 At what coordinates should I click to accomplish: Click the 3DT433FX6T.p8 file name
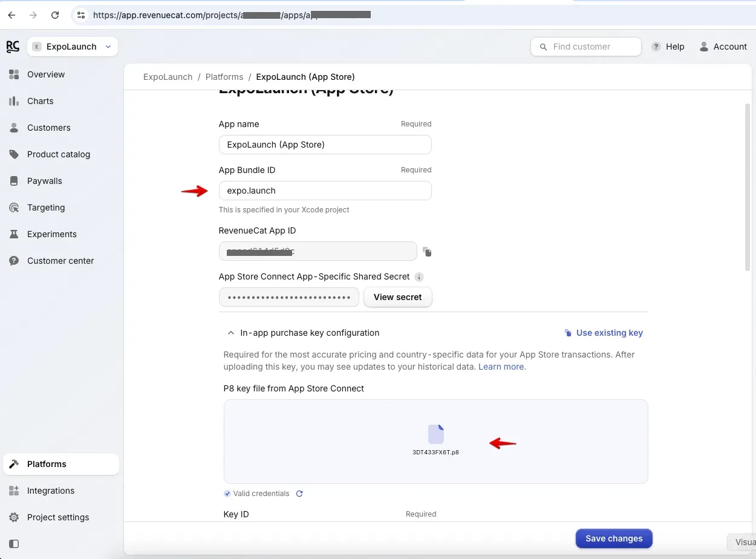(436, 452)
